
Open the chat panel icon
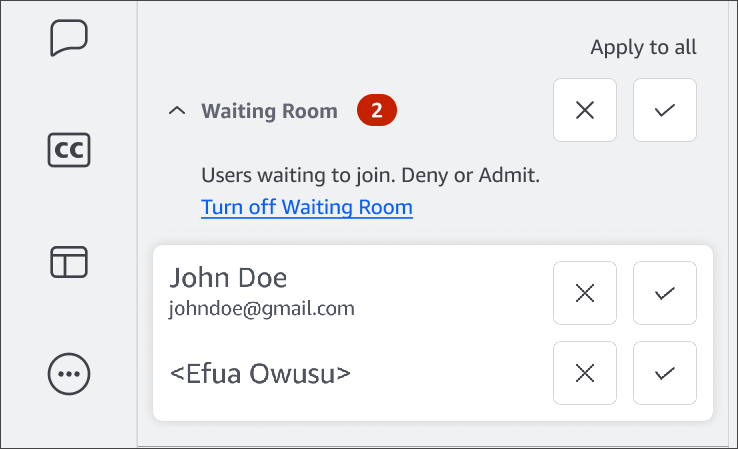tap(69, 39)
